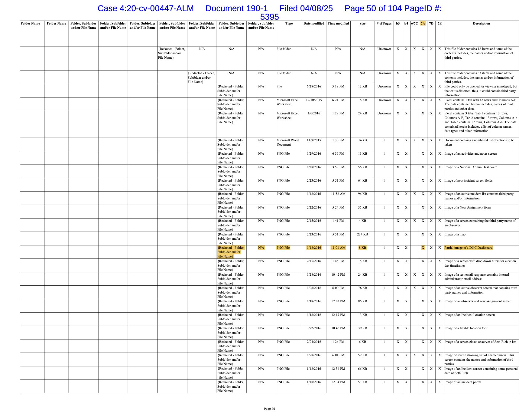Viewport: 532px width, 414px height.
Task: Click the highlighted '7A' column header
Action: (x=423, y=24)
